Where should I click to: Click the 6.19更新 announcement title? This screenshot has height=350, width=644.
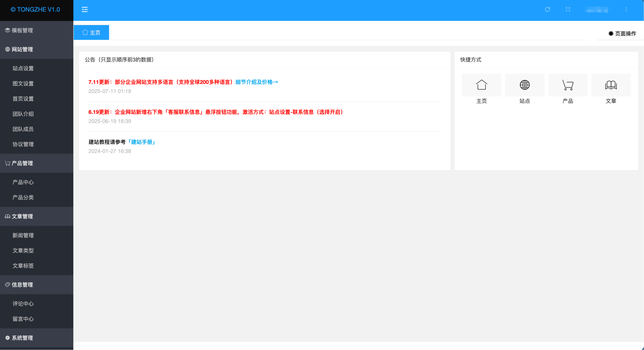click(x=216, y=112)
